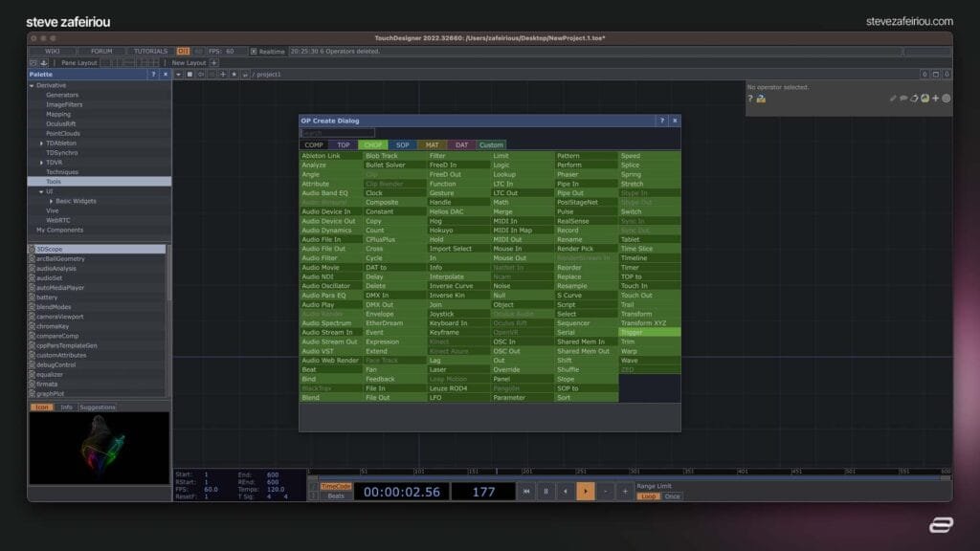The height and width of the screenshot is (551, 980).
Task: Switch to the DAT operator tab
Action: pos(461,145)
